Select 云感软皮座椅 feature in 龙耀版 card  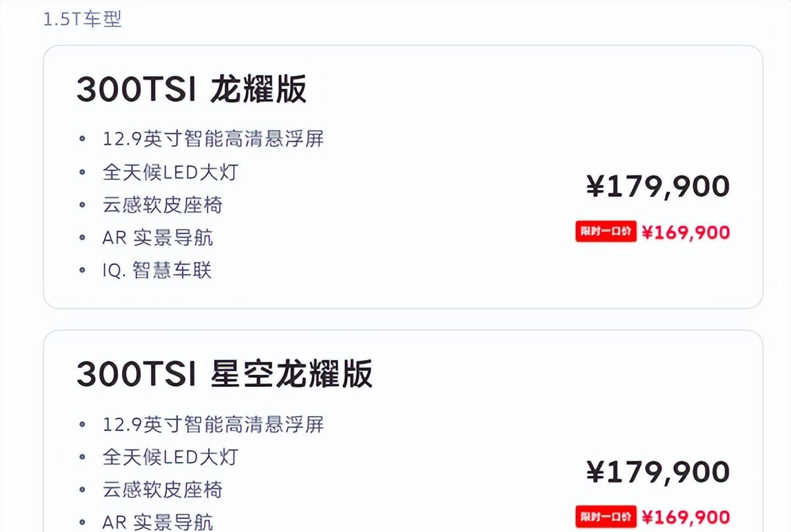pyautogui.click(x=163, y=205)
